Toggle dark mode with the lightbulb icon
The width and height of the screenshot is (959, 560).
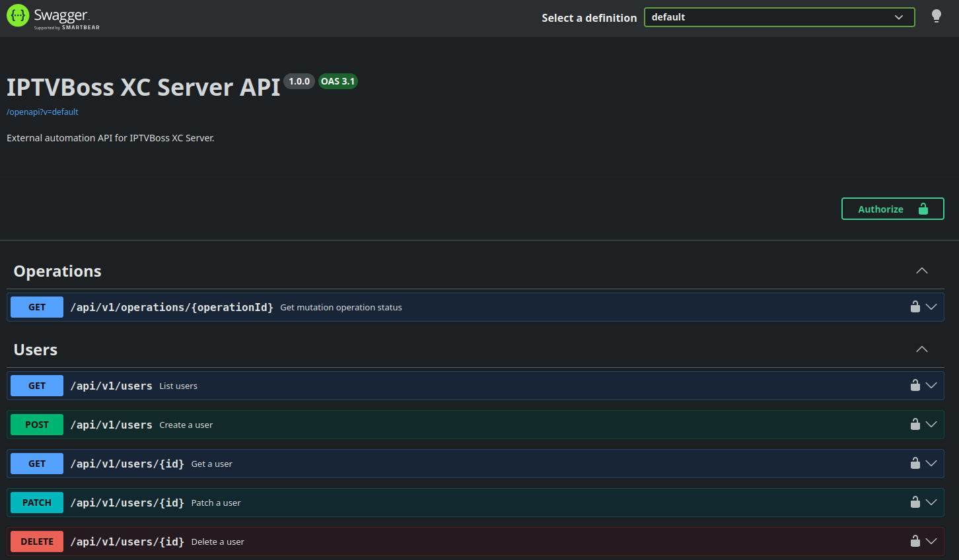click(936, 17)
